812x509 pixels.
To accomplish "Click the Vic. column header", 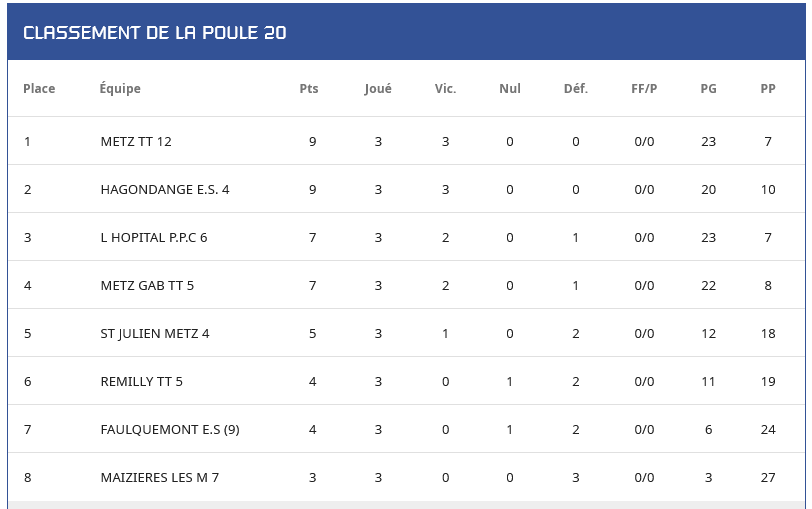I will (445, 89).
